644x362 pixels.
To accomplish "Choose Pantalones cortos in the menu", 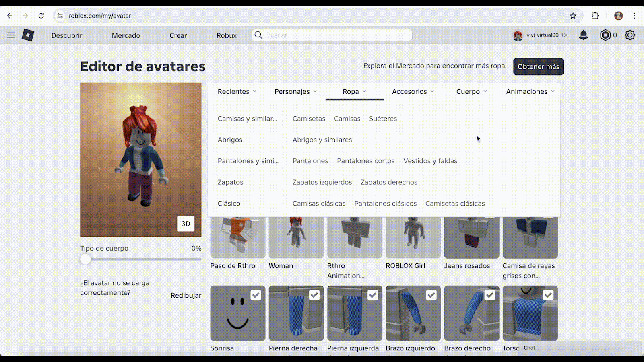I will [x=366, y=161].
